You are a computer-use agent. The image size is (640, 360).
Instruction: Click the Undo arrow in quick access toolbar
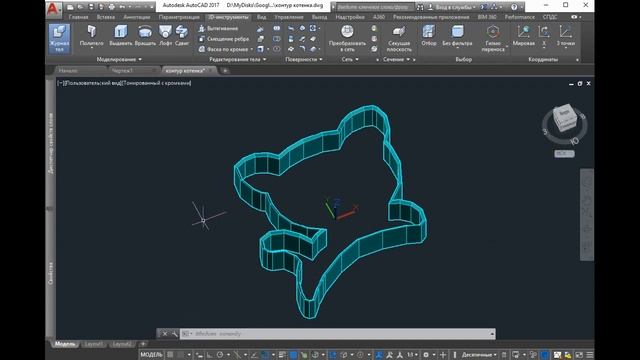[x=122, y=7]
